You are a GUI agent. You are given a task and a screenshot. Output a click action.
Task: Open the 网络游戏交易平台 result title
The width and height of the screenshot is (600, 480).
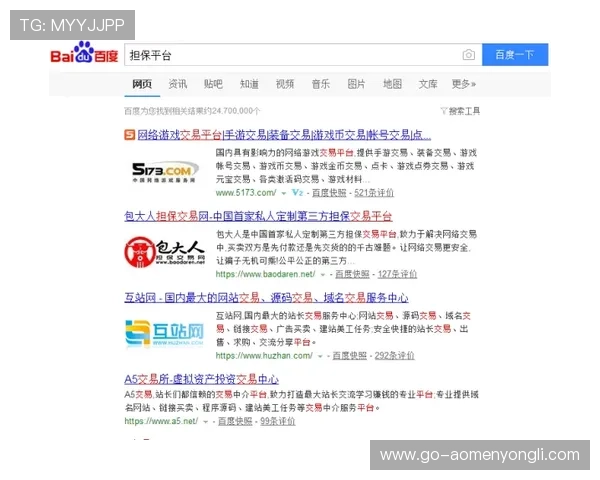coord(284,135)
